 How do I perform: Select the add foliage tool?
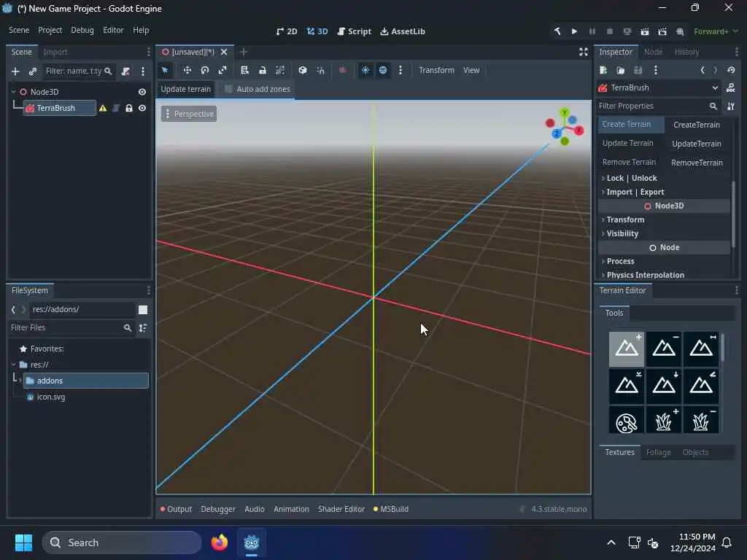pos(664,420)
